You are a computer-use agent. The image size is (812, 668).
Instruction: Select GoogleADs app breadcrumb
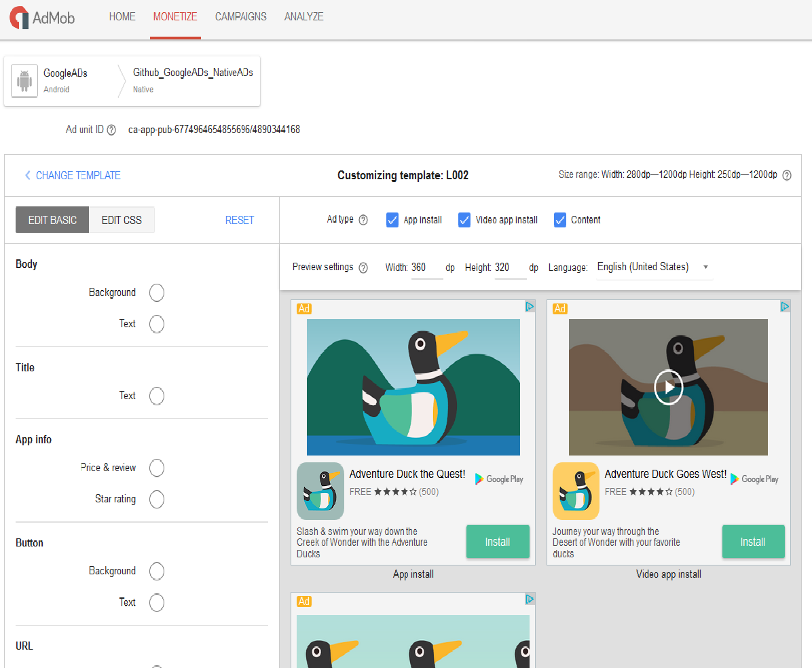pyautogui.click(x=65, y=81)
